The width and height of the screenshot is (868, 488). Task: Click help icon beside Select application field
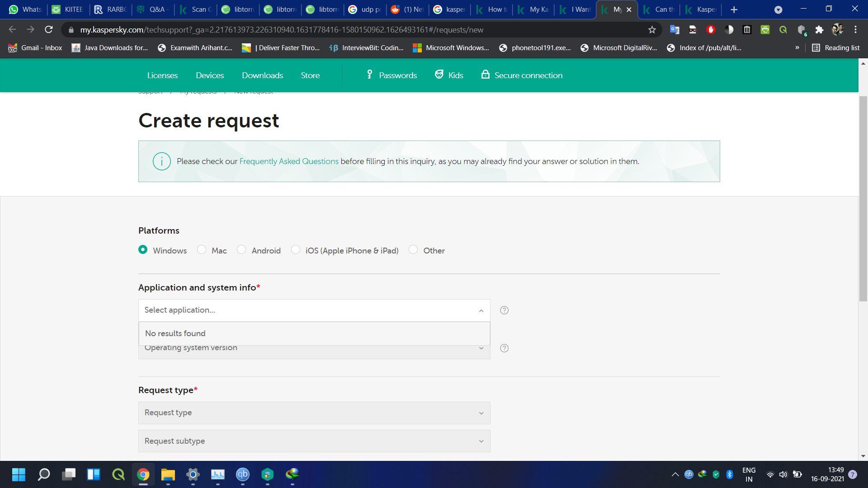[x=504, y=310]
